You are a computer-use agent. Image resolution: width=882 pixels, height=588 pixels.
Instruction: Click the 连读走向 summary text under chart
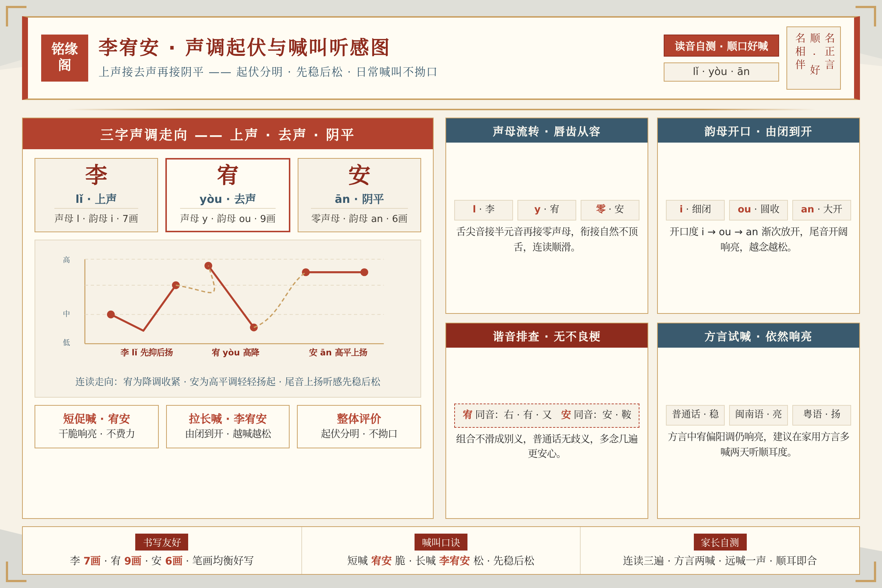[227, 382]
